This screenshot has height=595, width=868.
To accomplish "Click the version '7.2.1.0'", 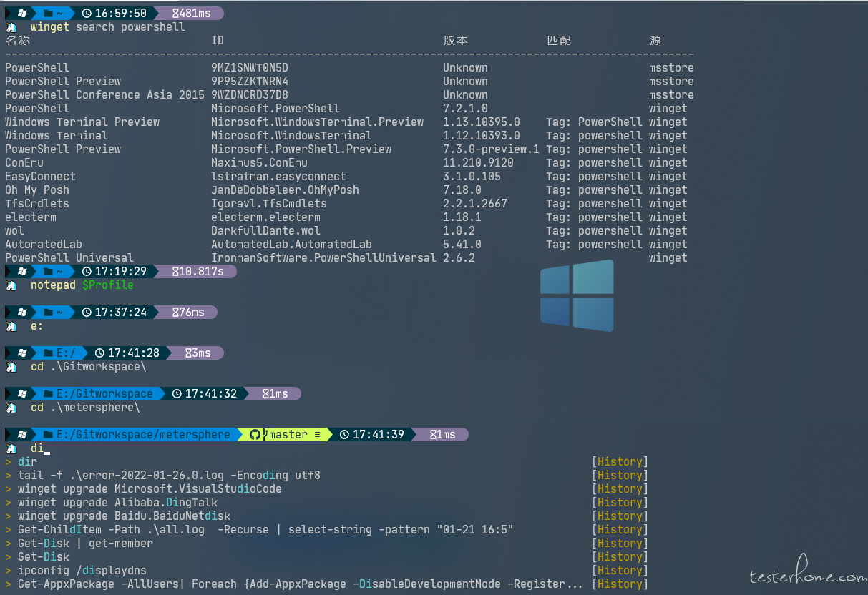I will pyautogui.click(x=465, y=109).
